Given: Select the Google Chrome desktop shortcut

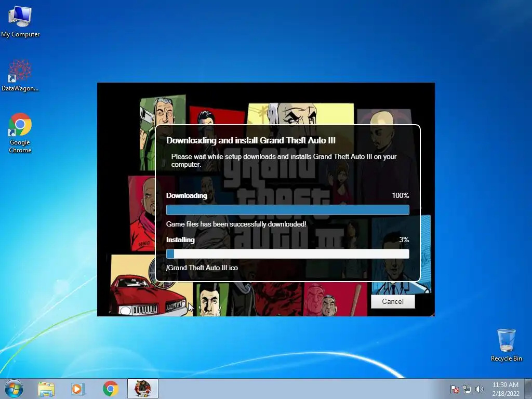Looking at the screenshot, I should tap(20, 133).
